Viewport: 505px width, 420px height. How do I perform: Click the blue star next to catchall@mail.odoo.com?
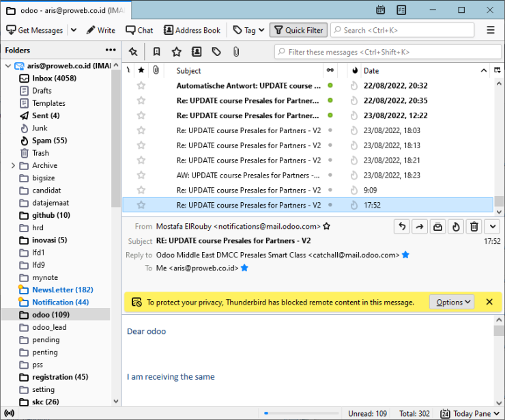tap(406, 255)
